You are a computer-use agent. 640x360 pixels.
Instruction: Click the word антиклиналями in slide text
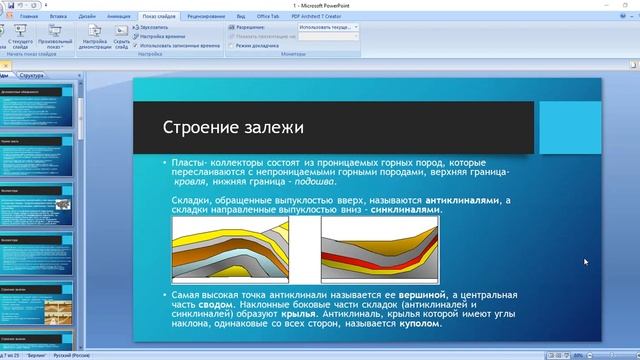coord(462,200)
